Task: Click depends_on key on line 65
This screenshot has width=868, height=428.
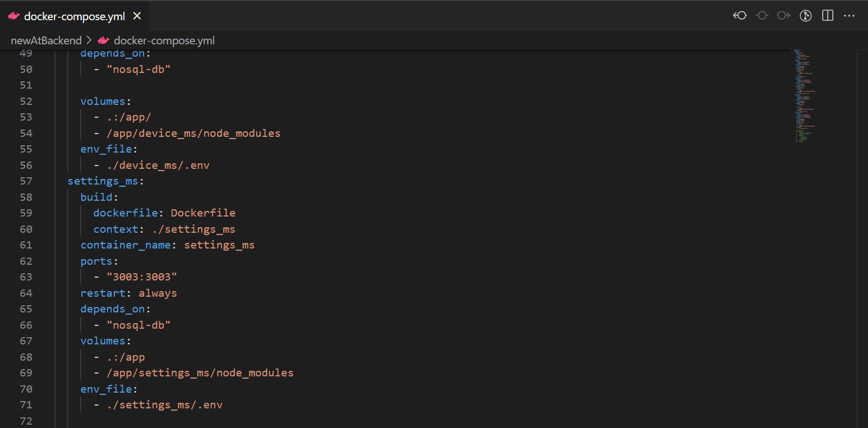Action: pos(113,309)
